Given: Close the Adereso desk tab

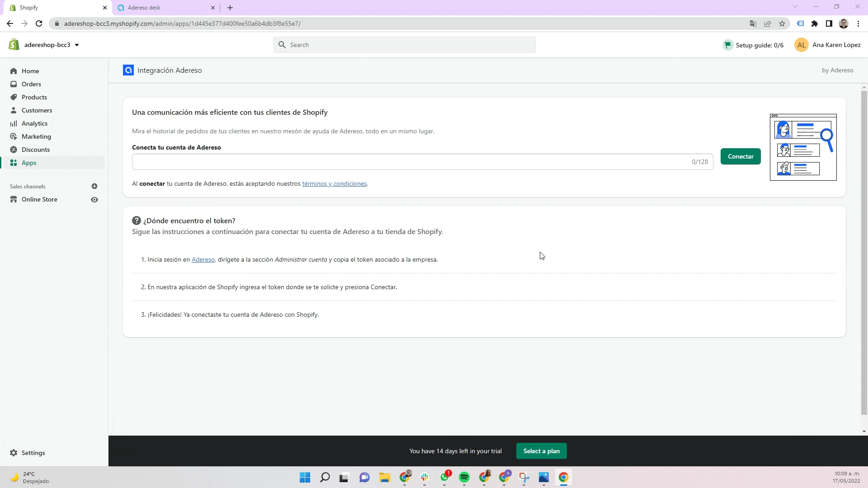Looking at the screenshot, I should [x=213, y=8].
